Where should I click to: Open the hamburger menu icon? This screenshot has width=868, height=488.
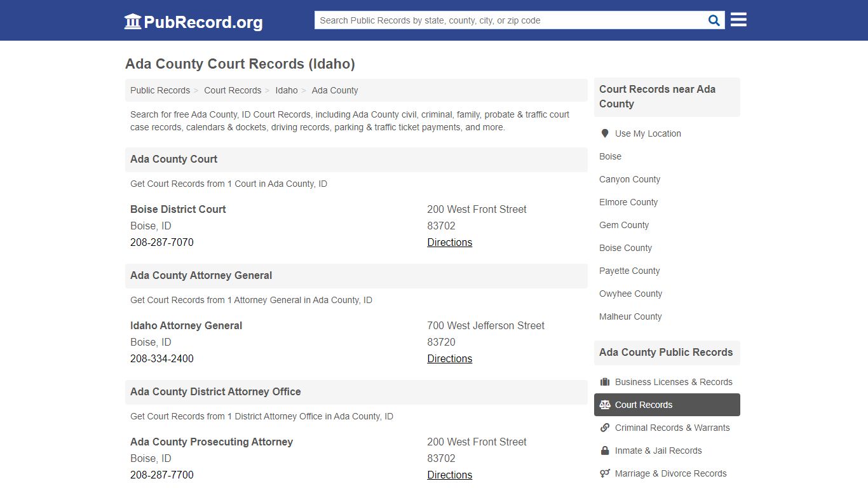[x=738, y=20]
